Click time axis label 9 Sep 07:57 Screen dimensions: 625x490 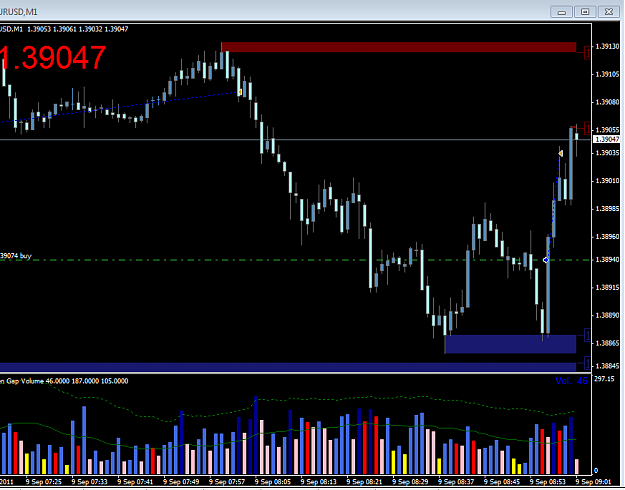click(227, 482)
